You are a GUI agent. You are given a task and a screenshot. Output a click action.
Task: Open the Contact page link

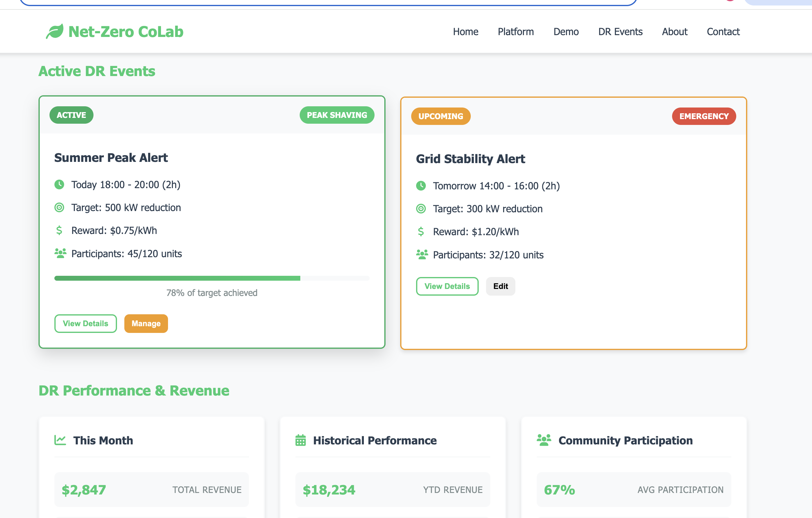[723, 32]
